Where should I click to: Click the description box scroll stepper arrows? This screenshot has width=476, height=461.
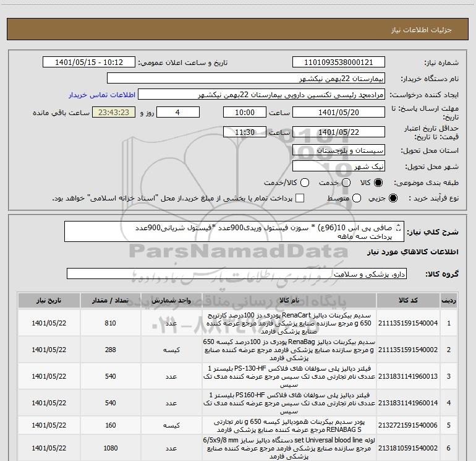pyautogui.click(x=399, y=227)
